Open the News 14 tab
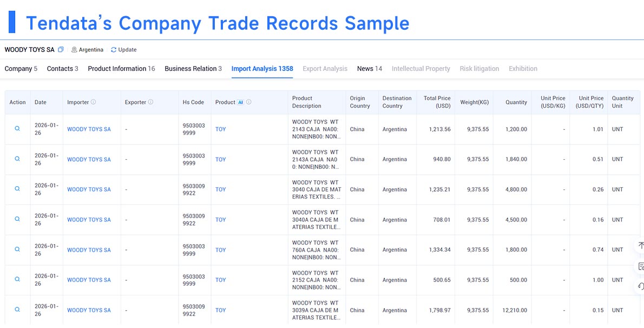 [x=370, y=69]
